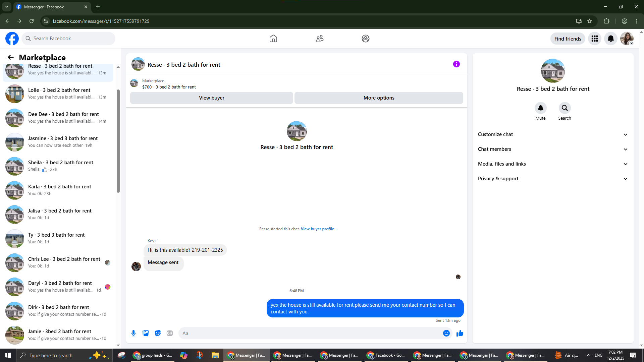Attach a photo with the image icon
Screen dimensions: 644x362
coord(146,333)
